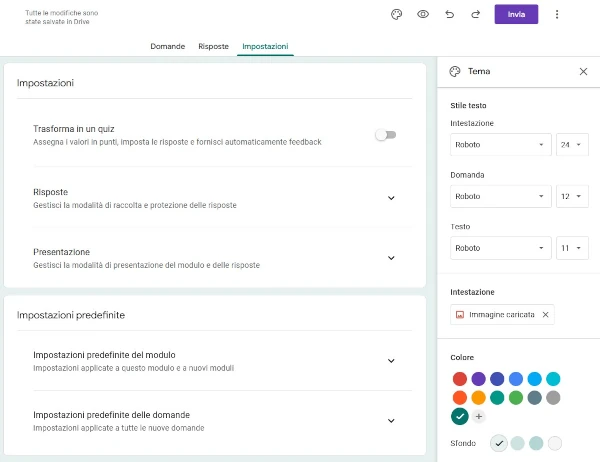600x462 pixels.
Task: Expand the Risposte settings section
Action: (x=391, y=198)
